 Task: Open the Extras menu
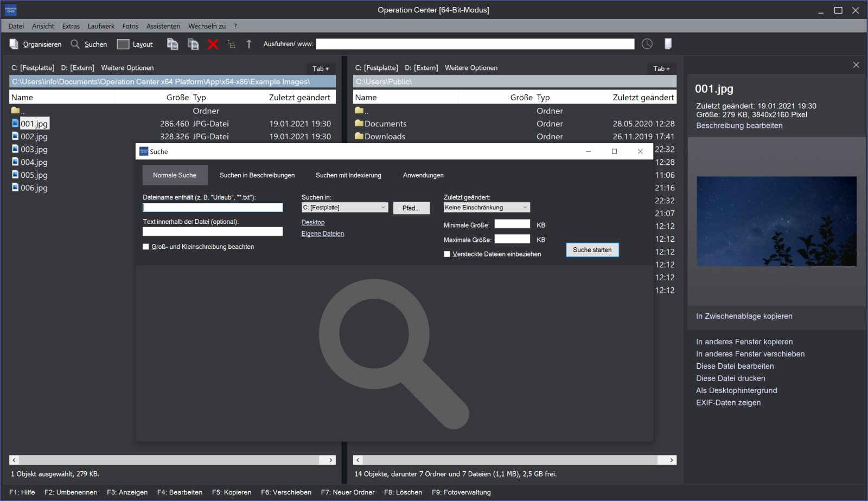coord(71,26)
